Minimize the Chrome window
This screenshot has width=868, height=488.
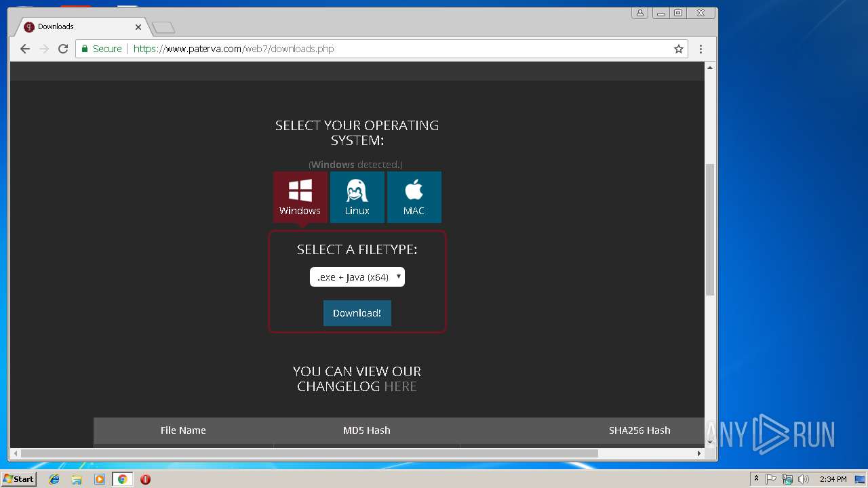click(660, 13)
